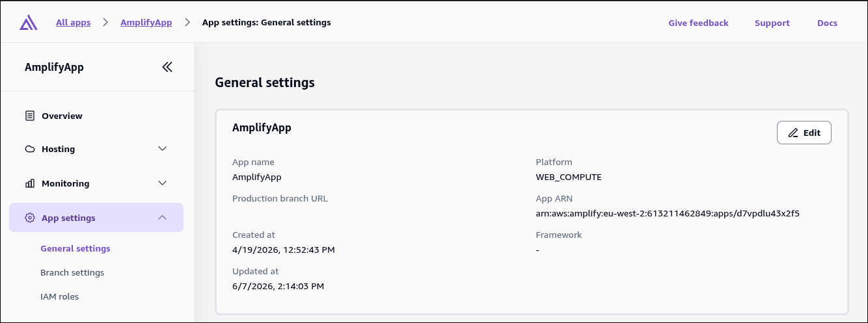868x323 pixels.
Task: Collapse the App settings section chevron
Action: 163,218
